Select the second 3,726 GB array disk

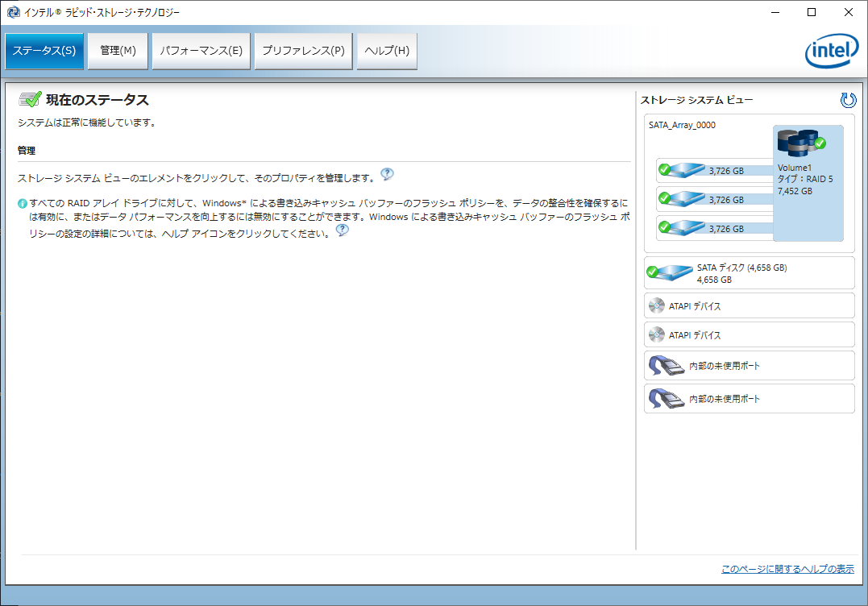[715, 199]
